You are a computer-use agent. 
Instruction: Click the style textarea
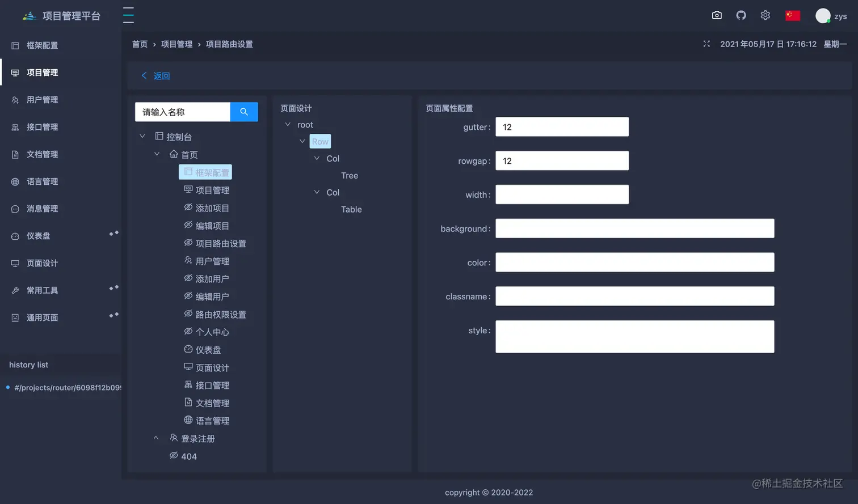[x=634, y=337]
